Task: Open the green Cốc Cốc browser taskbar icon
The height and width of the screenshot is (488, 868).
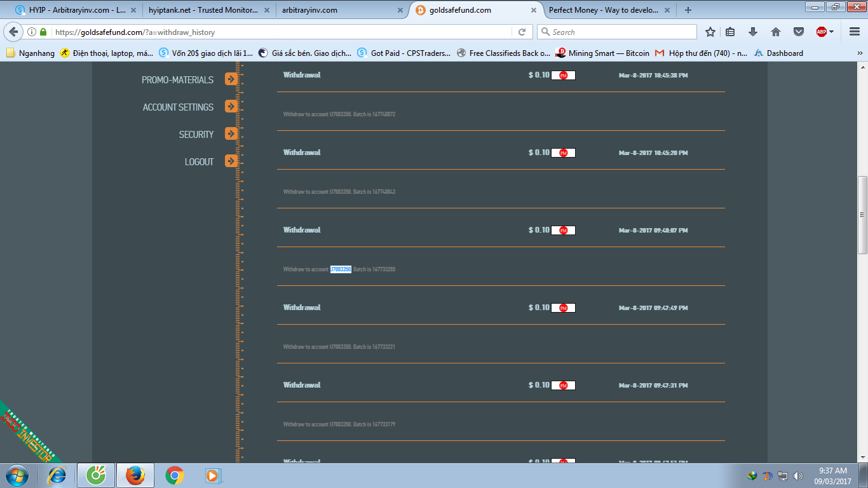Action: pyautogui.click(x=96, y=475)
